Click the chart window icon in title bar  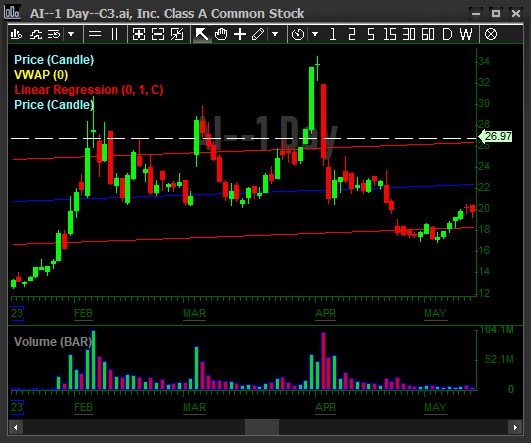click(13, 13)
